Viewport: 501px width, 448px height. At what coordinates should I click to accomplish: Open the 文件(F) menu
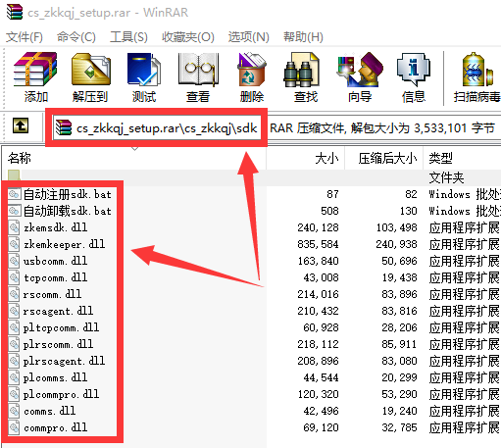pyautogui.click(x=25, y=37)
